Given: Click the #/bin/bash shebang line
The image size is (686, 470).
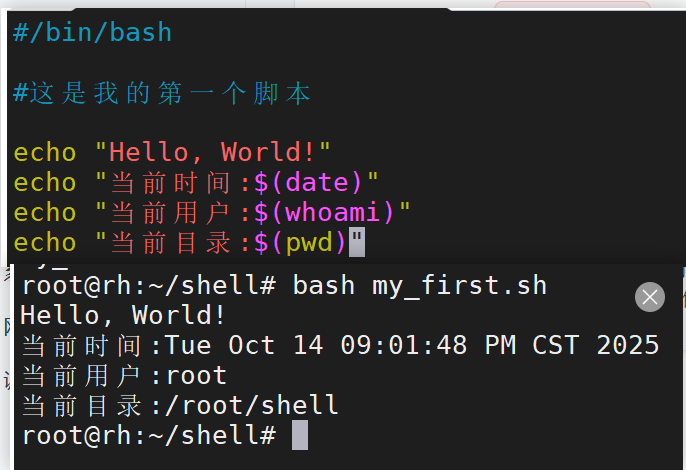Looking at the screenshot, I should pyautogui.click(x=93, y=32).
